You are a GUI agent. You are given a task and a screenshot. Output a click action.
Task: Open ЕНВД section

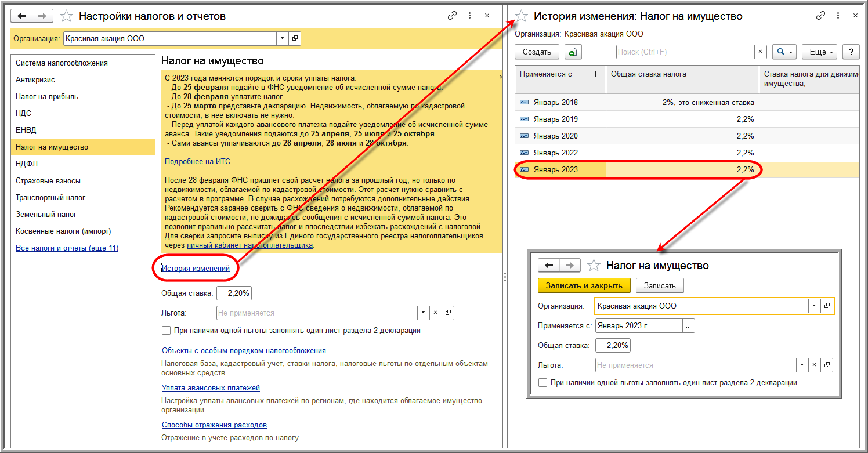(83, 130)
